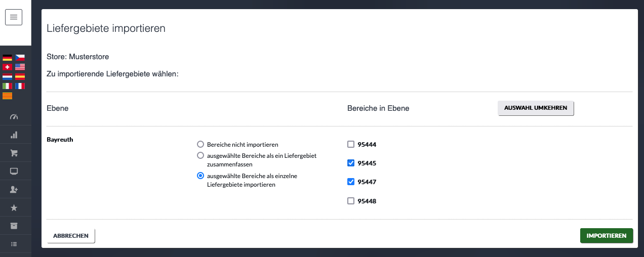Select the French flag language
The width and height of the screenshot is (644, 257).
(20, 86)
